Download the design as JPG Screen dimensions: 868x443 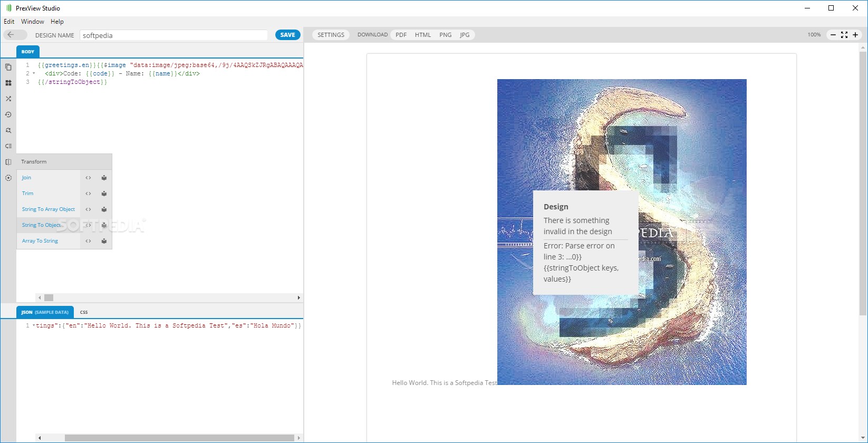(x=465, y=35)
